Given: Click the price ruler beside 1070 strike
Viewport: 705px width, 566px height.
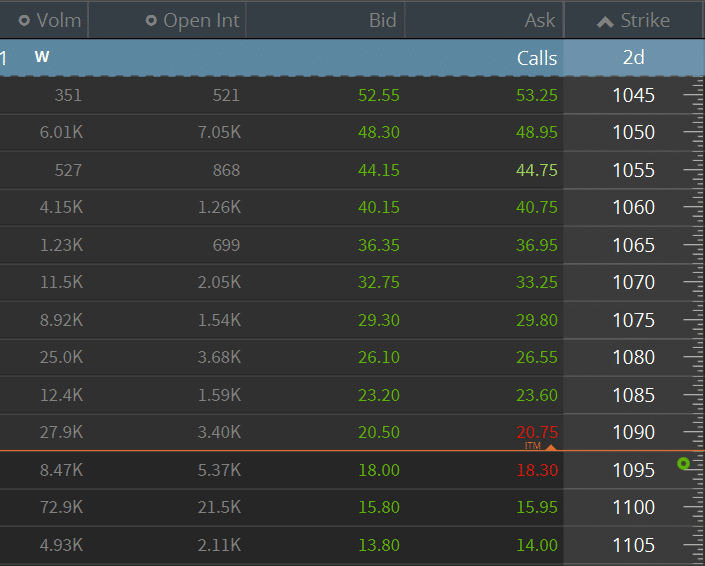Looking at the screenshot, I should [692, 282].
